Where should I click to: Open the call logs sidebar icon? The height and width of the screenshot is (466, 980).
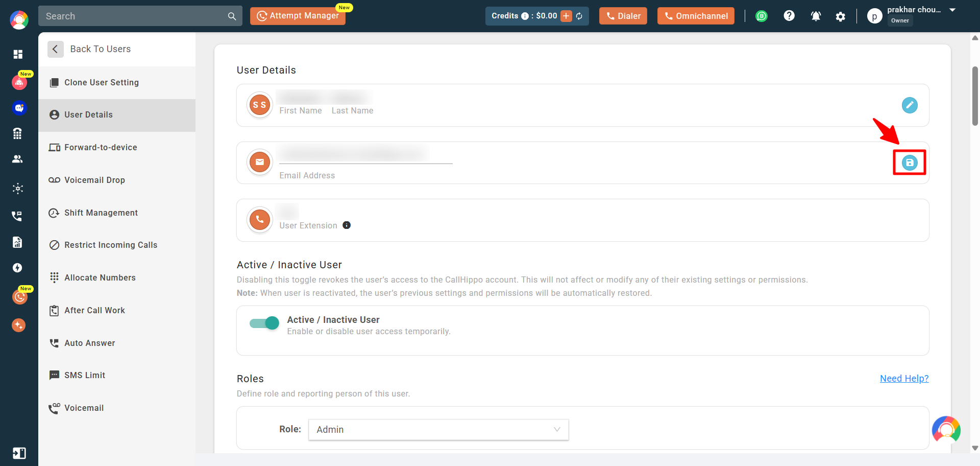tap(17, 216)
